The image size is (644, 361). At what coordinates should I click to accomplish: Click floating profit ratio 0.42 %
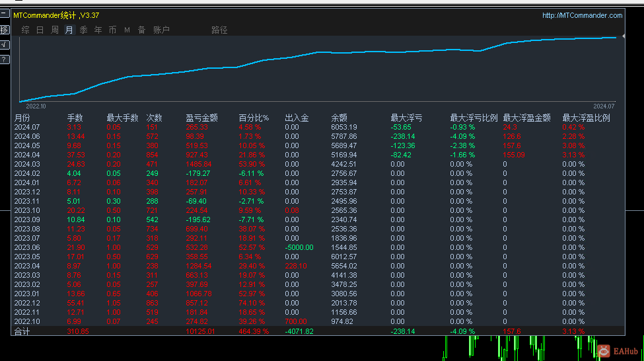[x=573, y=128]
